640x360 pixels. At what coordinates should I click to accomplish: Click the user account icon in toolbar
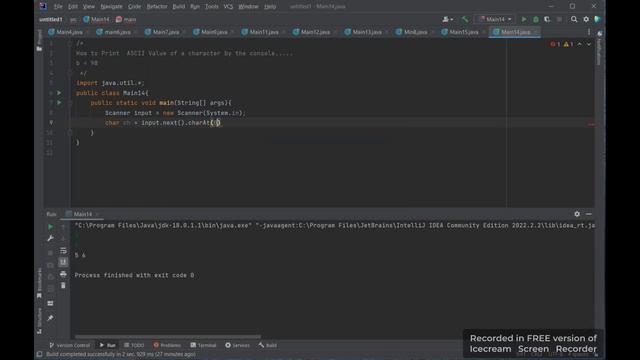[447, 19]
